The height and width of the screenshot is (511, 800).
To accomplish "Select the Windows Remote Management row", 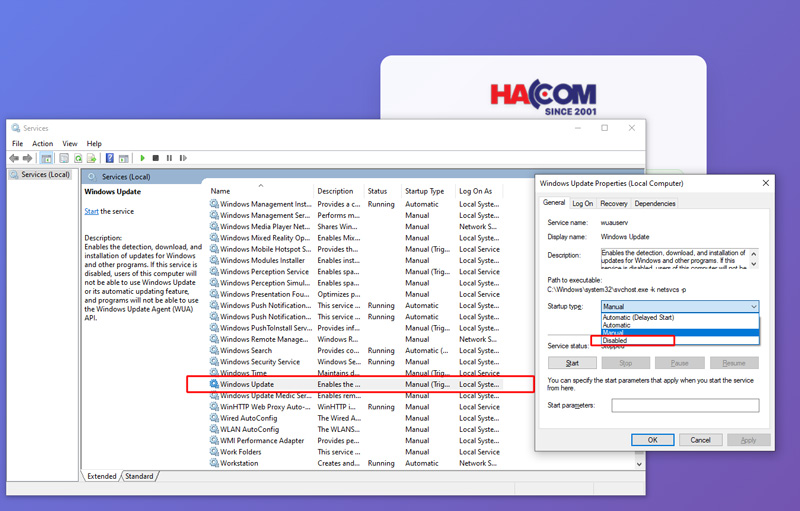I will (x=355, y=339).
